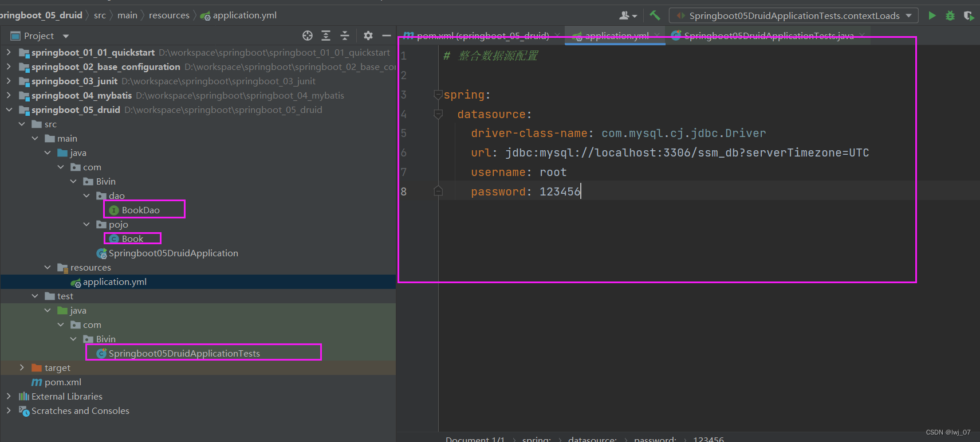This screenshot has height=442, width=980.
Task: Run with coverage shield icon
Action: [x=968, y=15]
